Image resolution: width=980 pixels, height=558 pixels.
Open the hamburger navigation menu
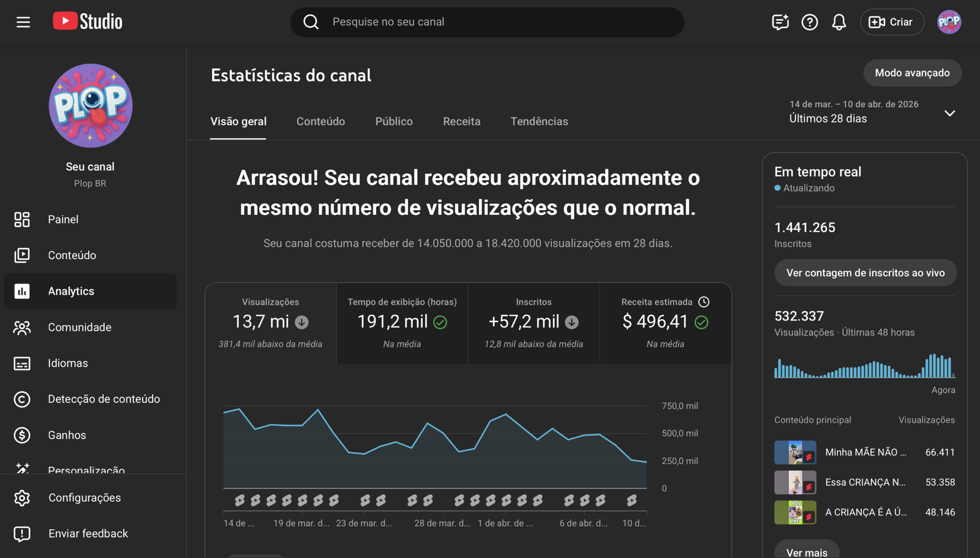(x=23, y=22)
